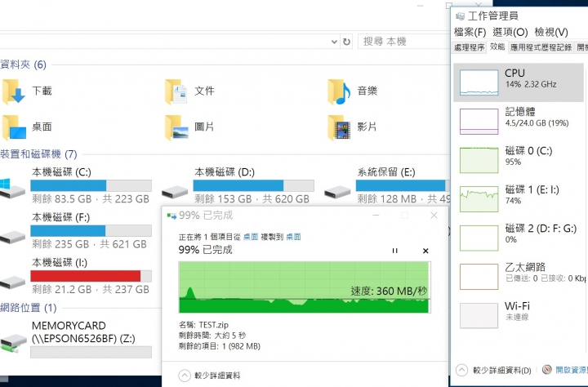The width and height of the screenshot is (588, 387).
Task: Select the 系統保留 (E:) drive icon
Action: click(x=337, y=192)
